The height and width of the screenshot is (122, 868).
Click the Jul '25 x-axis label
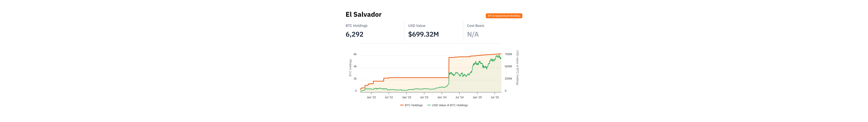495,97
